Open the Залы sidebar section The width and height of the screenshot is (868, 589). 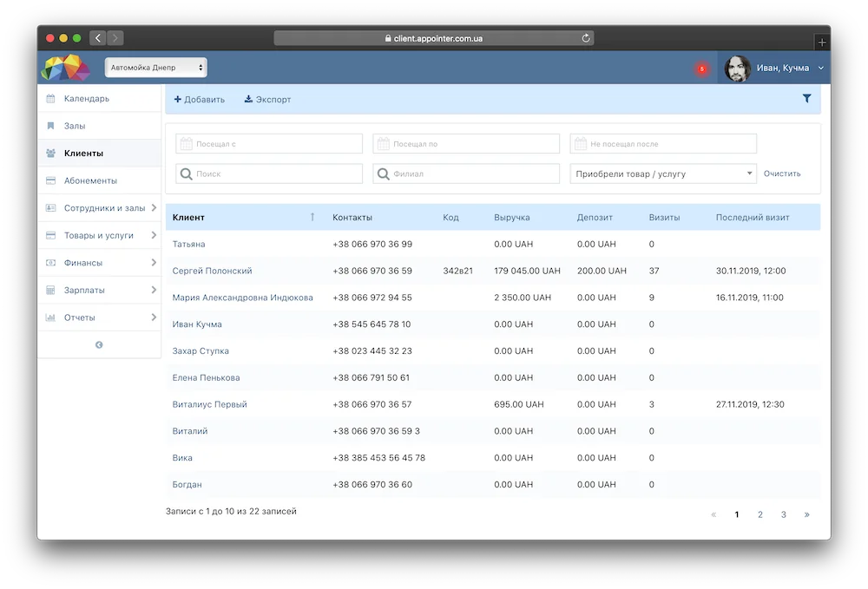100,126
